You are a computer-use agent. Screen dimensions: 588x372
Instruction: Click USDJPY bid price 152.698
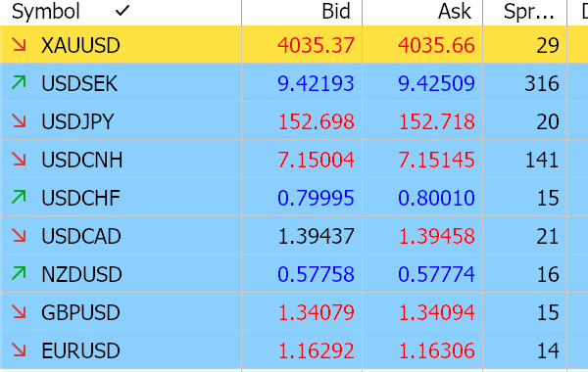317,121
